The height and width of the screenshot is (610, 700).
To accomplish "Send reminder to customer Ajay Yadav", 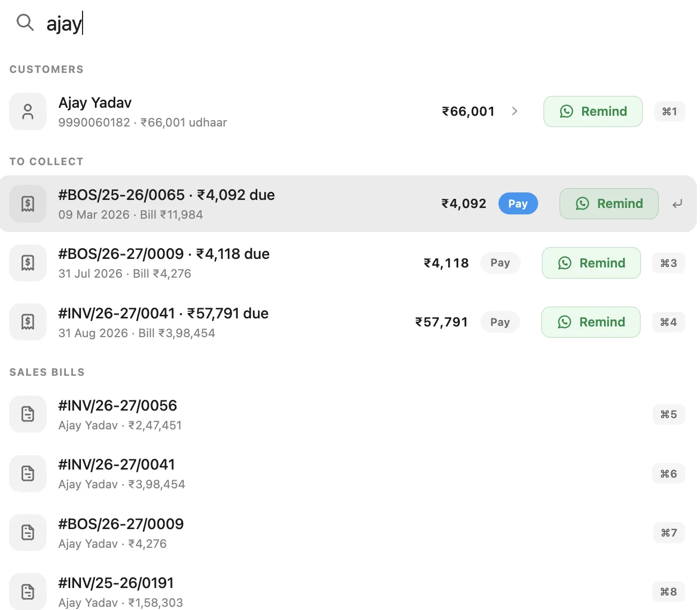I will click(593, 111).
